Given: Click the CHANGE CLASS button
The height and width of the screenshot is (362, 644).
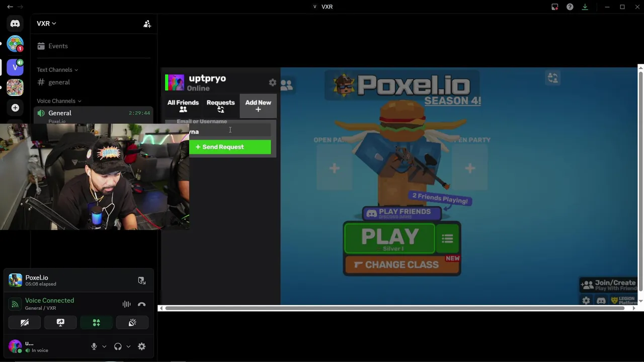Looking at the screenshot, I should (401, 265).
